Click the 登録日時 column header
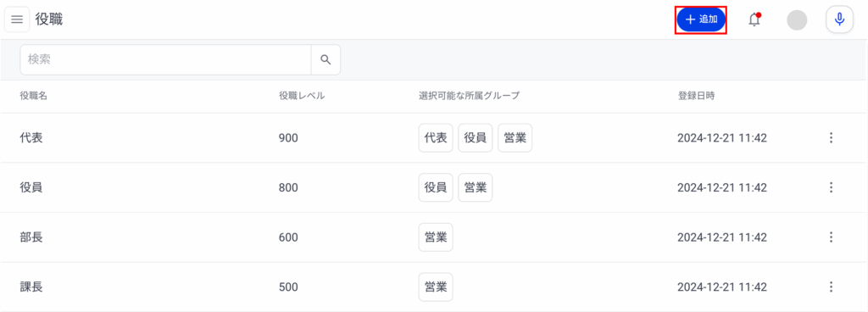Viewport: 868px width, 312px height. tap(696, 96)
